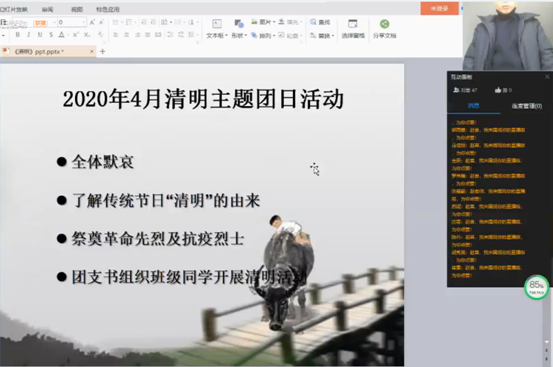Increase font size with larger A icon
The width and height of the screenshot is (553, 367).
pyautogui.click(x=92, y=22)
